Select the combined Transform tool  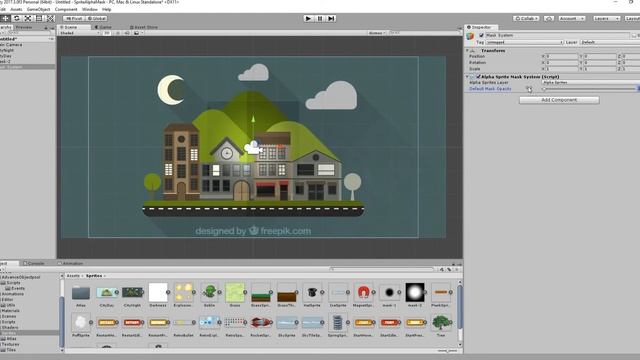pyautogui.click(x=50, y=18)
